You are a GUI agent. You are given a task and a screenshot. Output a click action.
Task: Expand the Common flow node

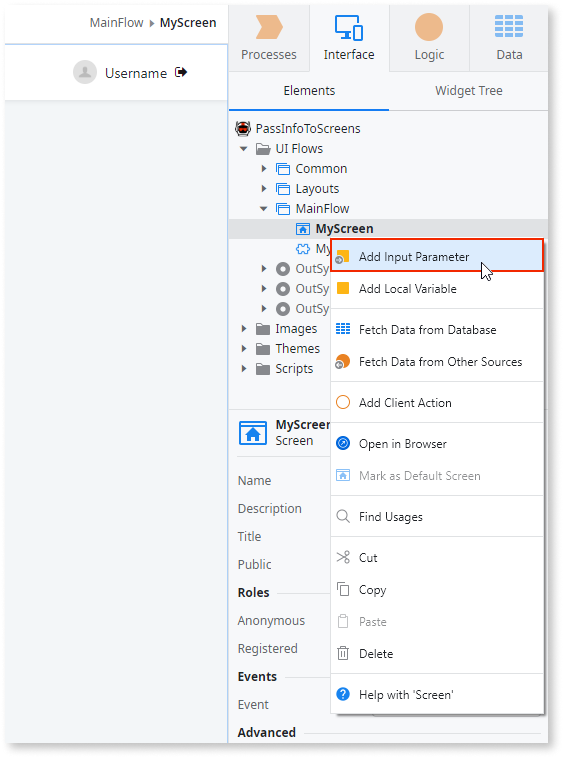click(x=264, y=169)
